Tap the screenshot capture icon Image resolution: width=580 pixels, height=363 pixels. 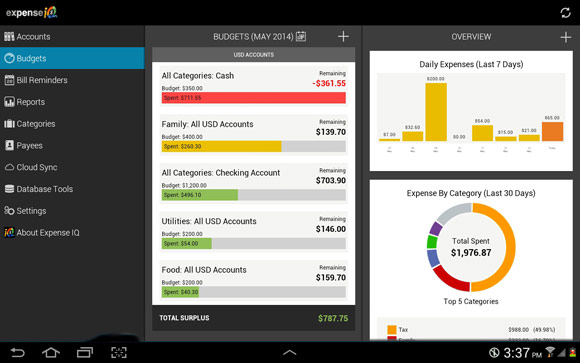pyautogui.click(x=119, y=353)
